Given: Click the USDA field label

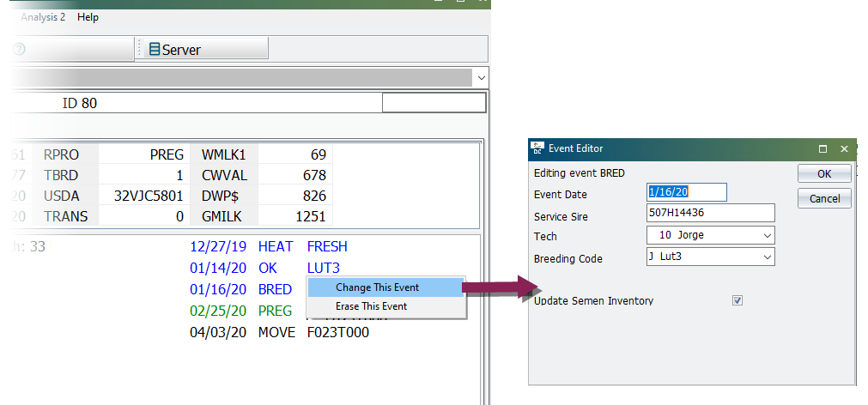Looking at the screenshot, I should (x=62, y=196).
